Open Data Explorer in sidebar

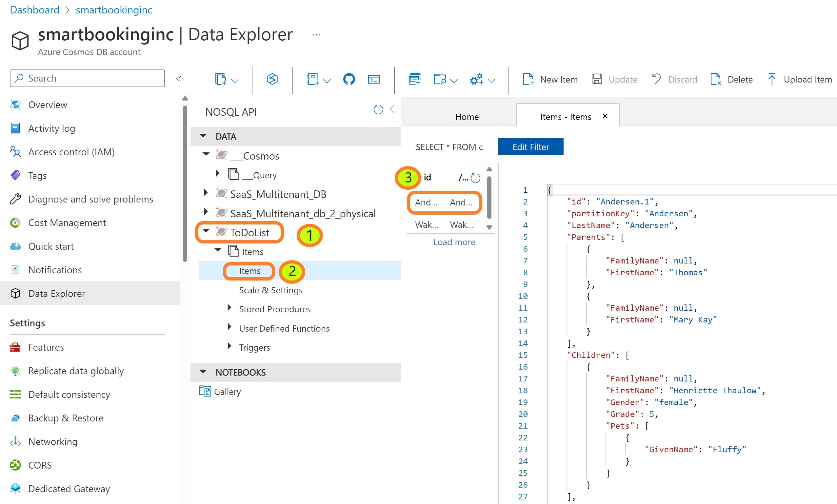click(x=56, y=293)
